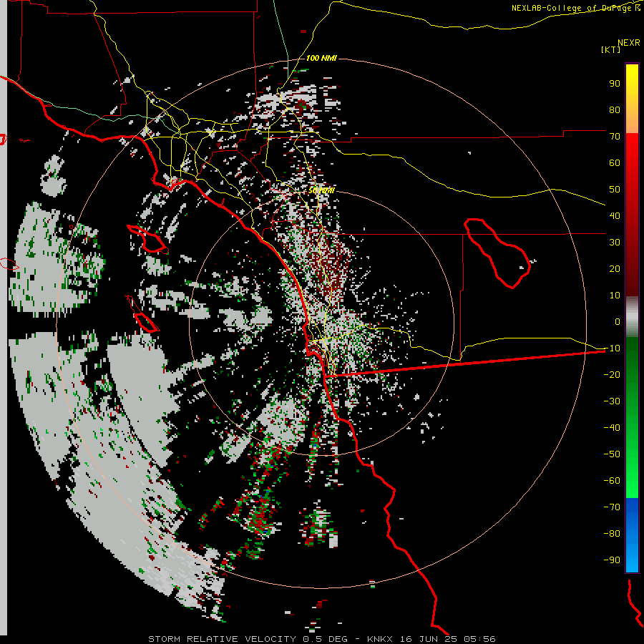Click the "STORM RELATIVE VELOCITY" caption text
Screen dimensions: 644x644
pos(222,639)
